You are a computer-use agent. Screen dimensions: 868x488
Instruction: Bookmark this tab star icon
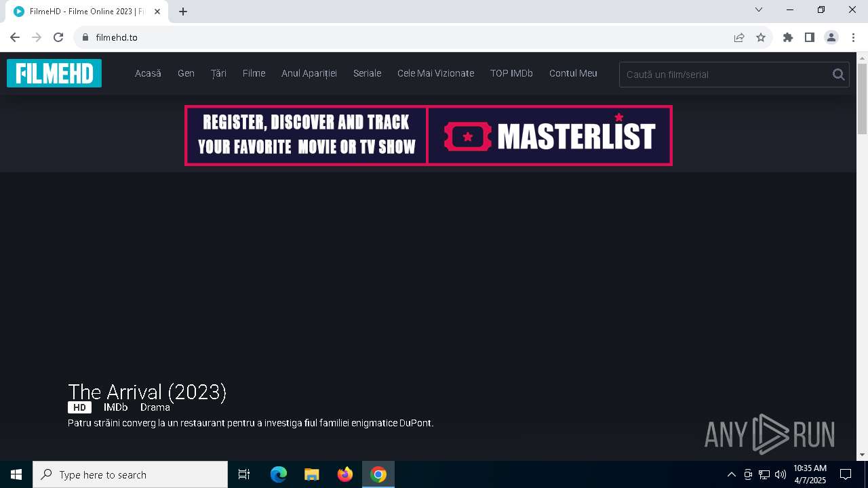(x=761, y=37)
